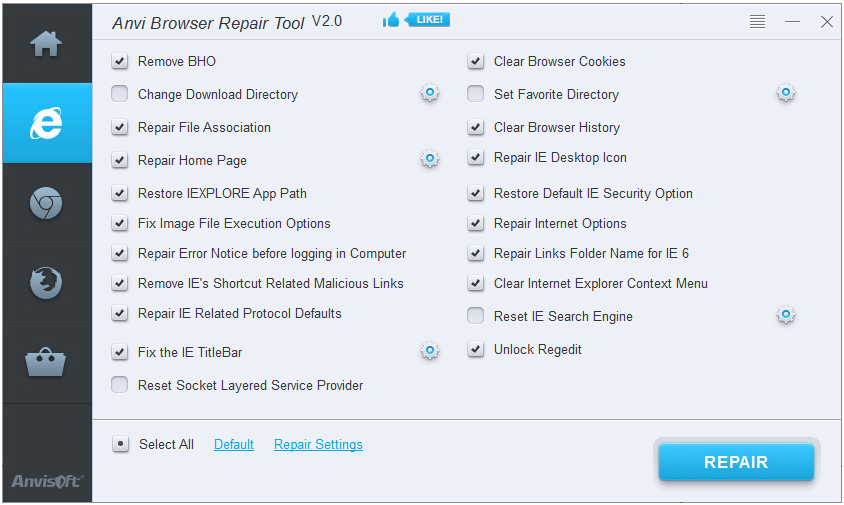Open the Home tab in sidebar
Image resolution: width=844 pixels, height=505 pixels.
(46, 44)
